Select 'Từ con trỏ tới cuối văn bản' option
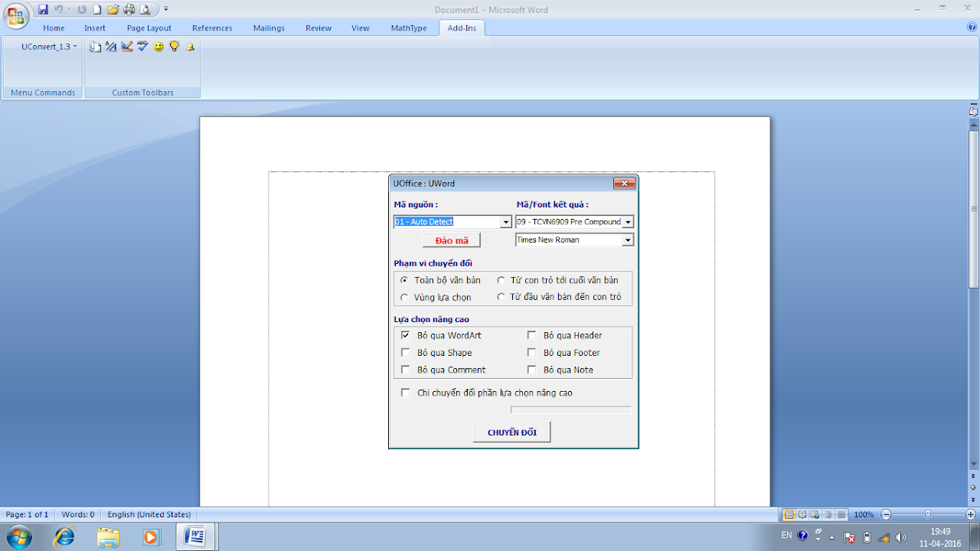This screenshot has width=980, height=551. (x=501, y=280)
